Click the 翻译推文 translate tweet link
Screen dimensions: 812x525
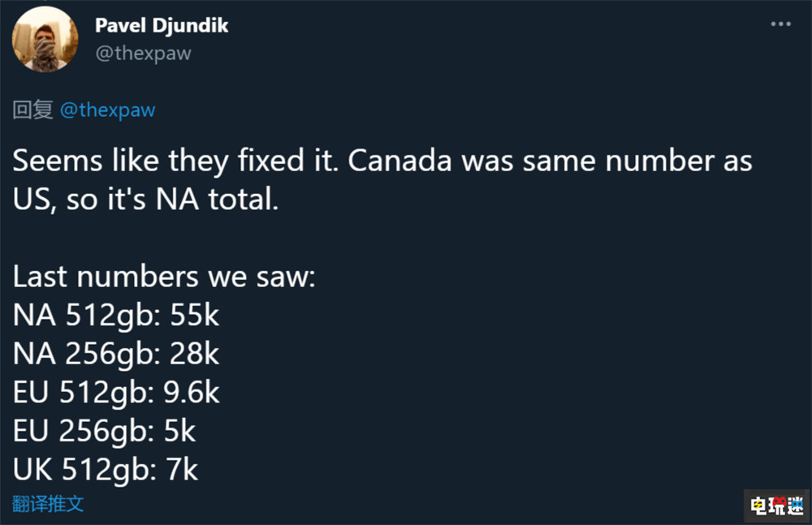pos(48,503)
